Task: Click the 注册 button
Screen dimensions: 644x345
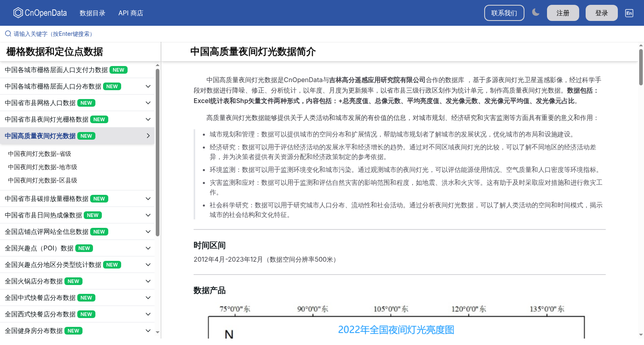Action: pos(563,13)
